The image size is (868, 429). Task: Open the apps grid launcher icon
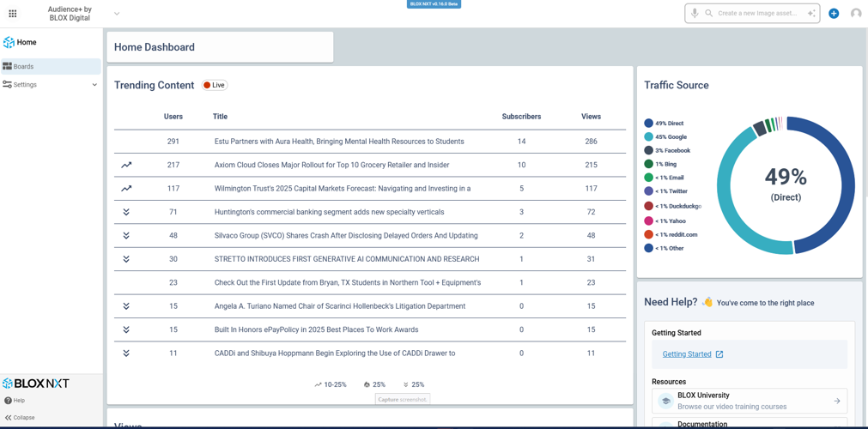tap(13, 13)
